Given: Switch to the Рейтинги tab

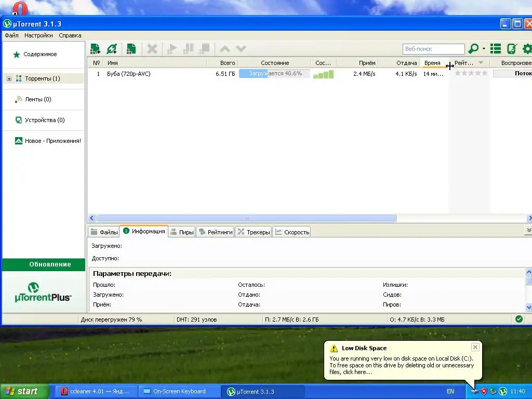Looking at the screenshot, I should pos(216,232).
